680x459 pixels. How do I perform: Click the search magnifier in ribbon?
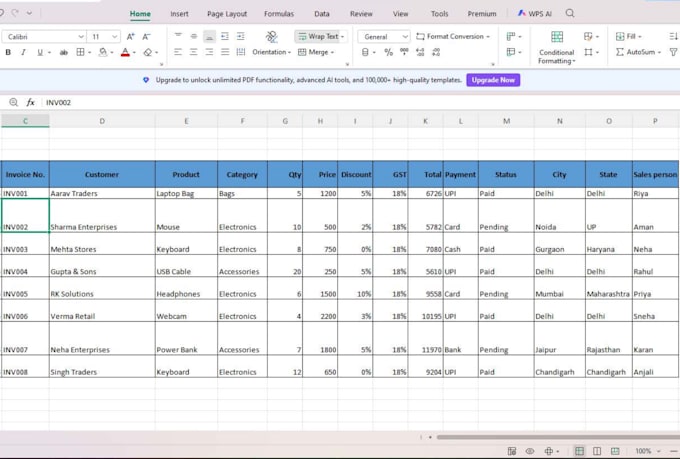click(x=570, y=13)
